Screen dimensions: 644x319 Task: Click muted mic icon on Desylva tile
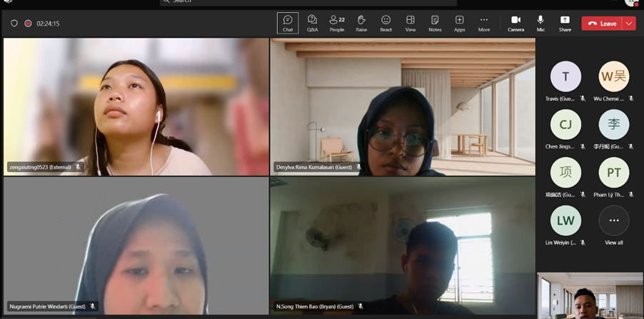(359, 167)
